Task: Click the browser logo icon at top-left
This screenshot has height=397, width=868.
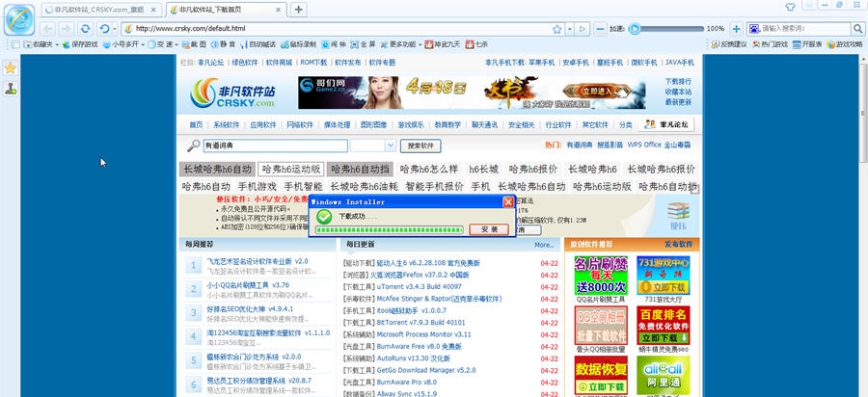Action: coord(19,19)
